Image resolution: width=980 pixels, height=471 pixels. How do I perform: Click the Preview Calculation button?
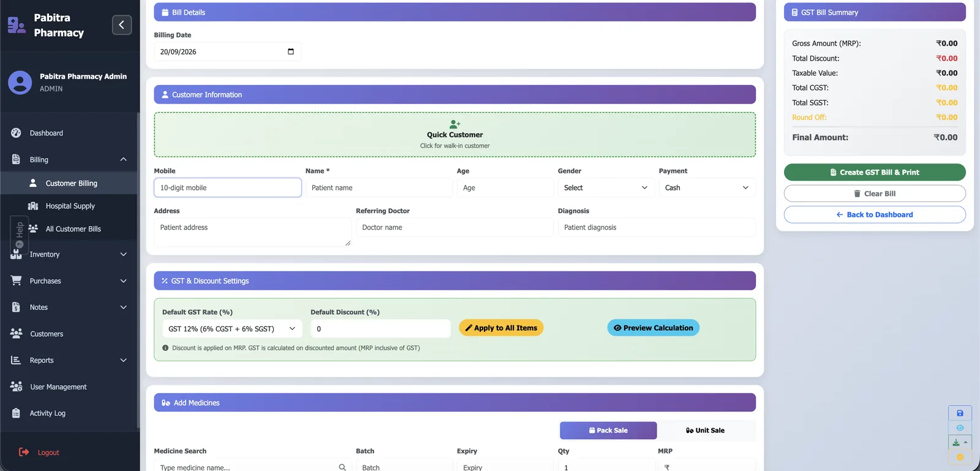pyautogui.click(x=654, y=328)
